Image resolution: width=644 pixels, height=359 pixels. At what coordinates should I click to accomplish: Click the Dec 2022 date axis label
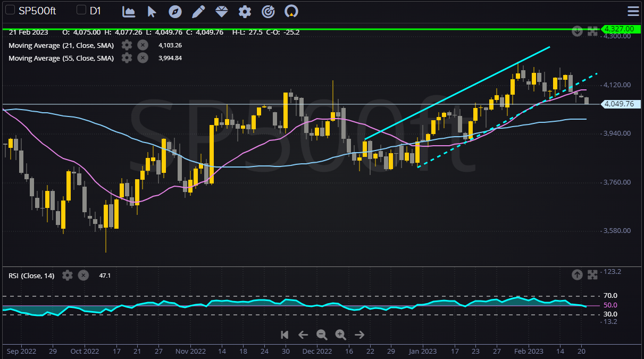[x=316, y=351]
